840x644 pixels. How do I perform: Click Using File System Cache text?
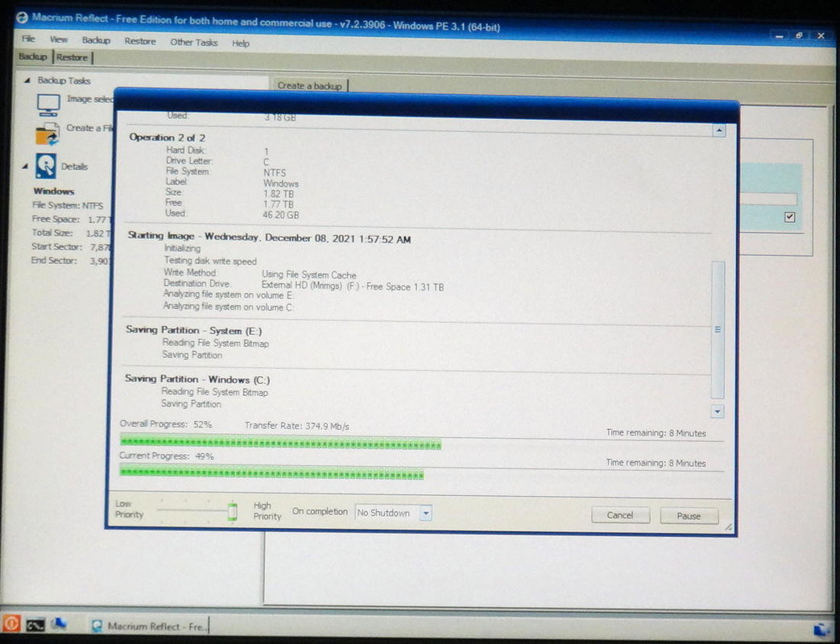(309, 275)
